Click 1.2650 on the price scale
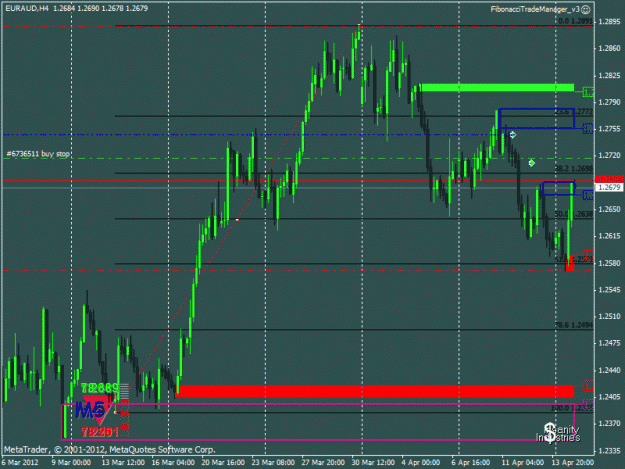625x469 pixels. 609,209
